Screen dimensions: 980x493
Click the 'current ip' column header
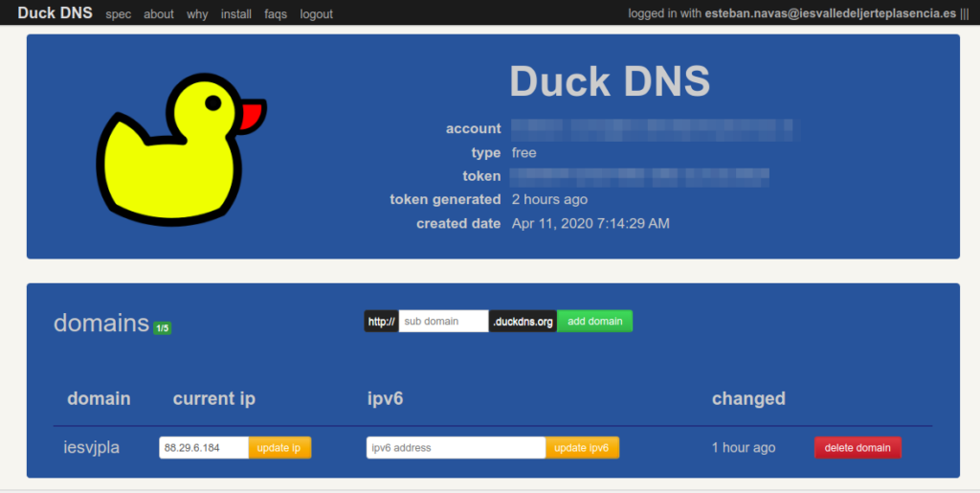pyautogui.click(x=214, y=398)
